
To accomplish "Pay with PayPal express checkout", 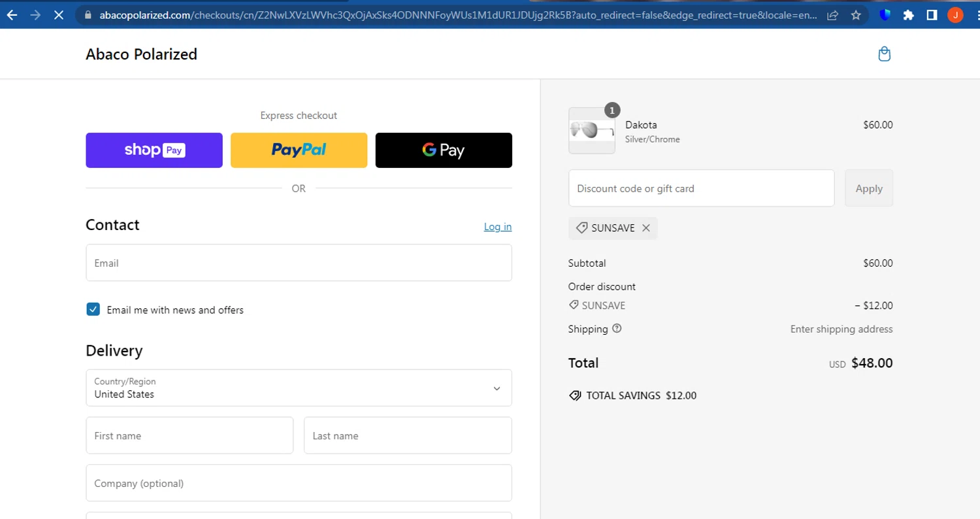I will pos(299,150).
